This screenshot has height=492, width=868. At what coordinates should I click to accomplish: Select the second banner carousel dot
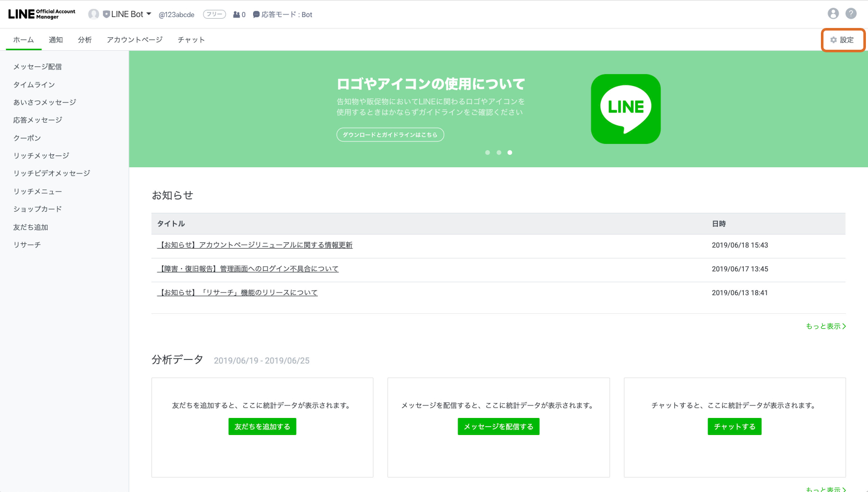498,152
